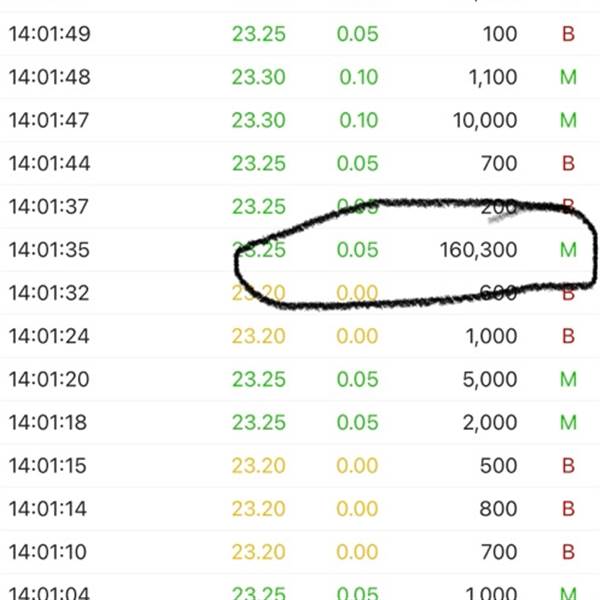600x600 pixels.
Task: Select the 2,000 volume trade
Action: pos(491,422)
